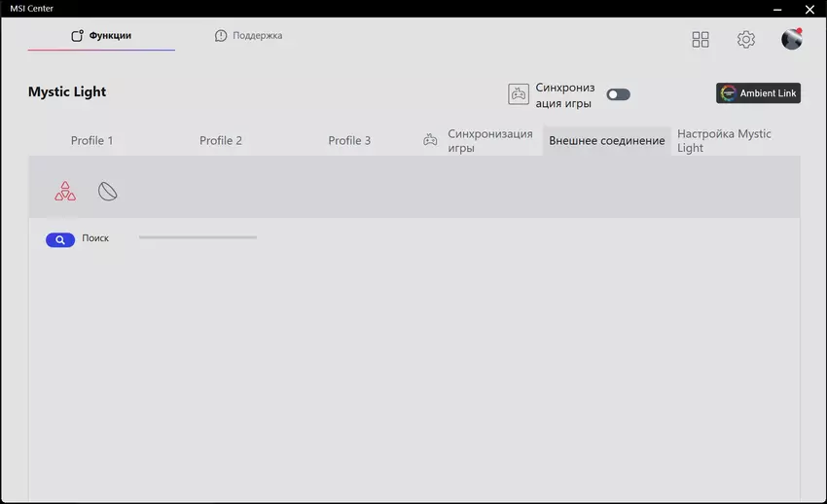The height and width of the screenshot is (504, 827).
Task: Open the apps grid view icon
Action: (x=701, y=40)
